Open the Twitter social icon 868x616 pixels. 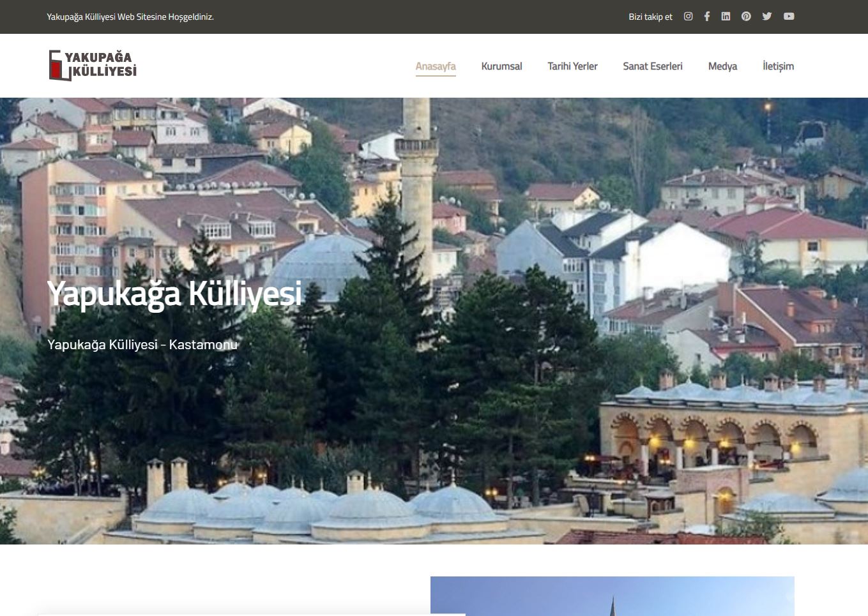point(767,17)
